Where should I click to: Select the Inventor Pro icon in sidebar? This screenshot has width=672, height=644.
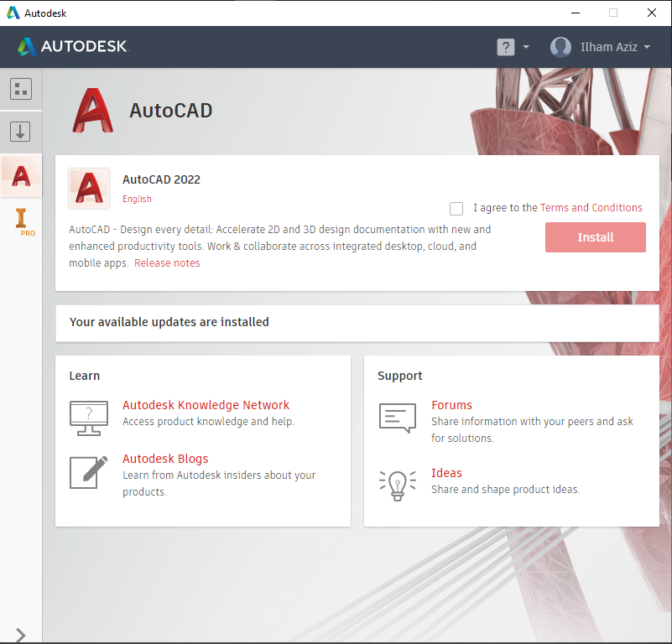pyautogui.click(x=24, y=222)
